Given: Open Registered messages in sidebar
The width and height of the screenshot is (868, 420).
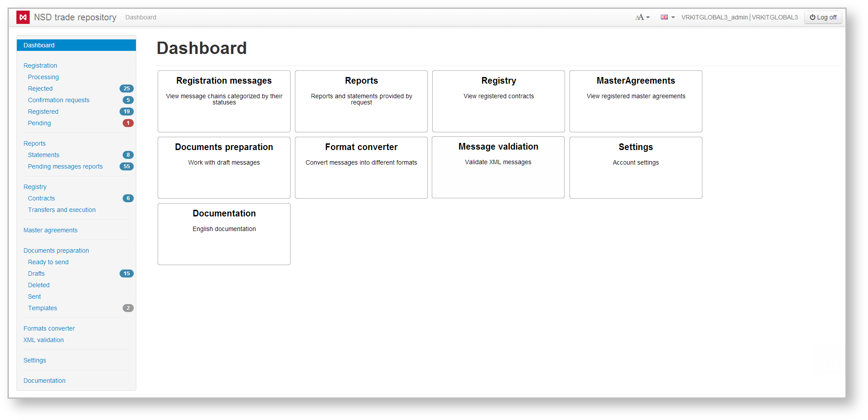Looking at the screenshot, I should point(43,112).
